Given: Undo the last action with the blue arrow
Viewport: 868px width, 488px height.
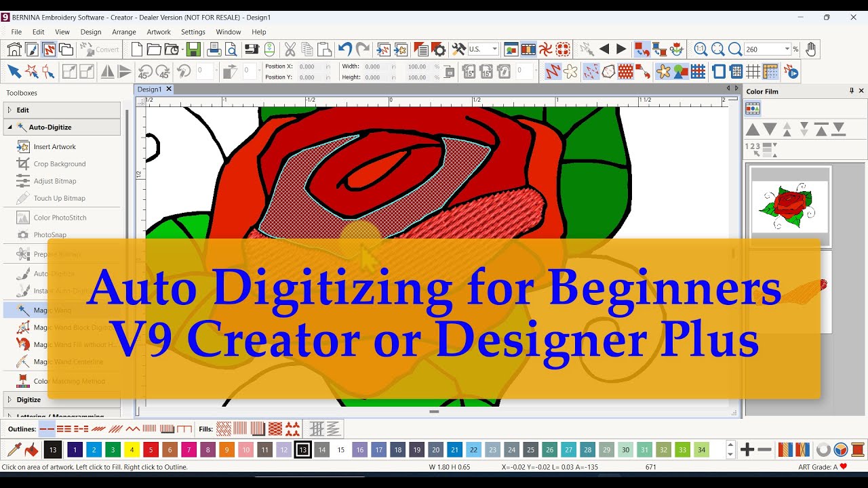Looking at the screenshot, I should click(x=345, y=49).
